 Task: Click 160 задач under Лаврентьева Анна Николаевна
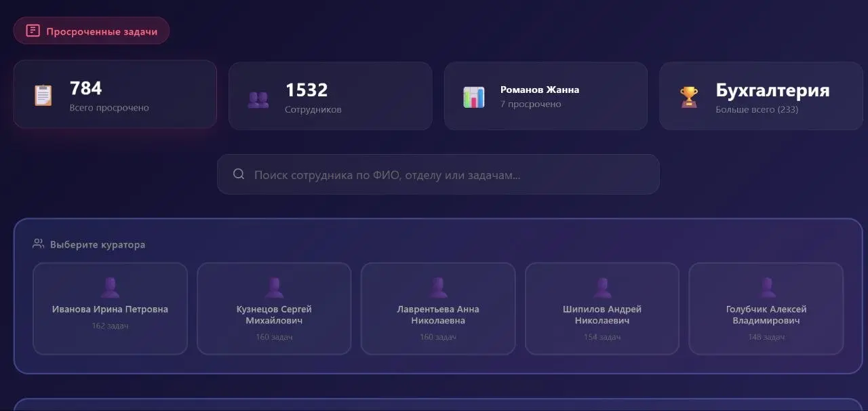(438, 337)
